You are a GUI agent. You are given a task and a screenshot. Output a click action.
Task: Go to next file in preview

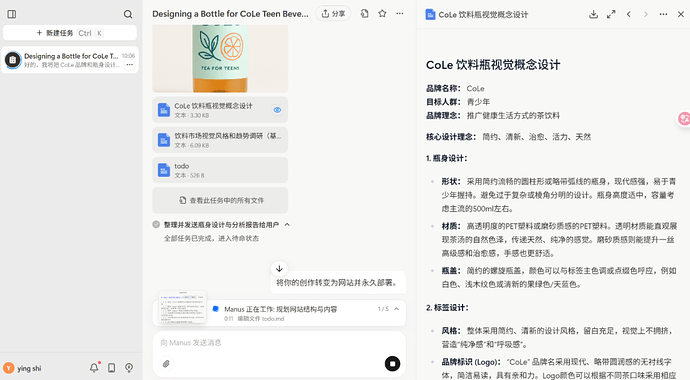pyautogui.click(x=646, y=15)
